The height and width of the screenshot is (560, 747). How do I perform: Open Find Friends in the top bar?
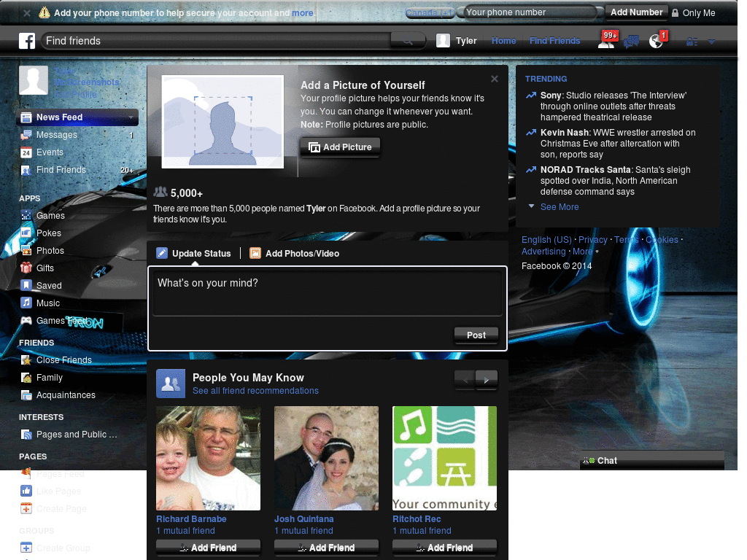(554, 41)
